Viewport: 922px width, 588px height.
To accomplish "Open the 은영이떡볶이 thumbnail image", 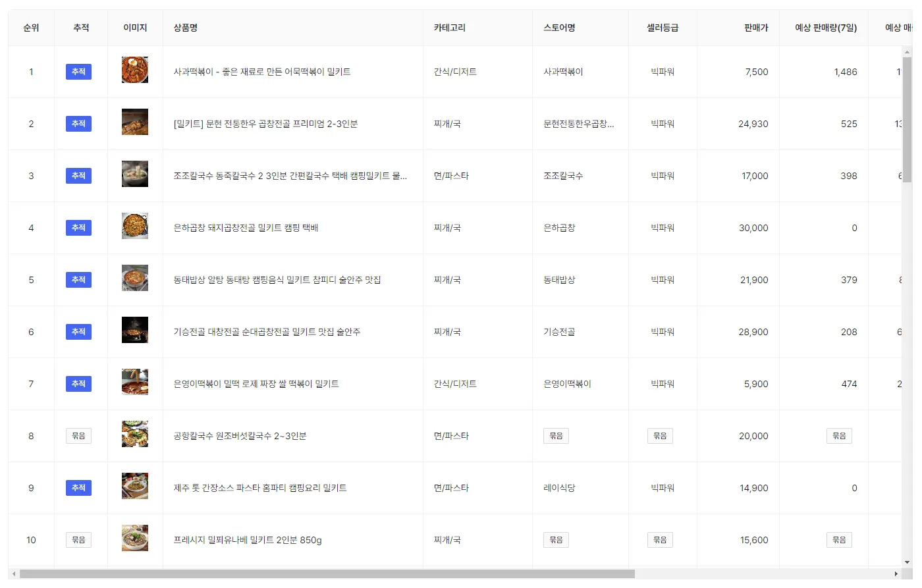I will (x=135, y=382).
